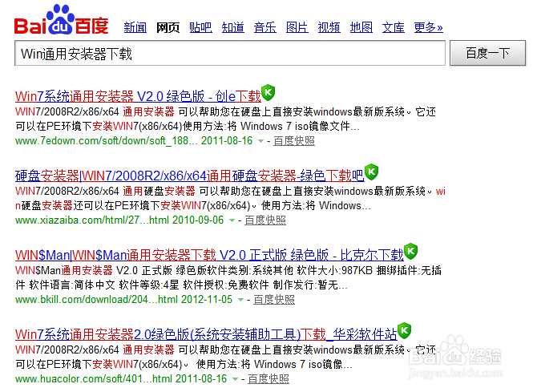Click green K shield beside 绿色下载吧 result
The height and width of the screenshot is (392, 533).
tap(372, 172)
